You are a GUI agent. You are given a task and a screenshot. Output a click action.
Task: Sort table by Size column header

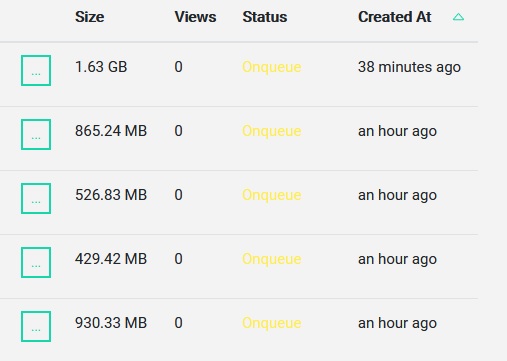click(x=89, y=17)
